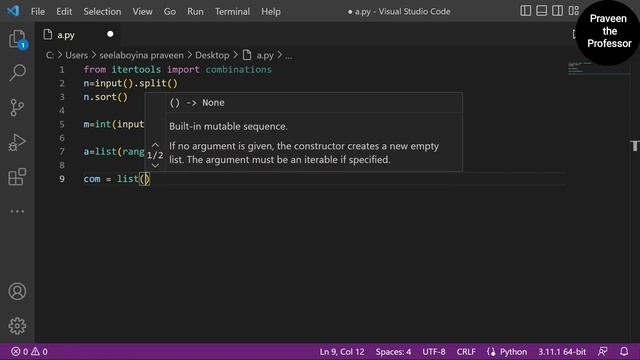Open the Search view icon
Screen dimensions: 640x360
(x=17, y=73)
